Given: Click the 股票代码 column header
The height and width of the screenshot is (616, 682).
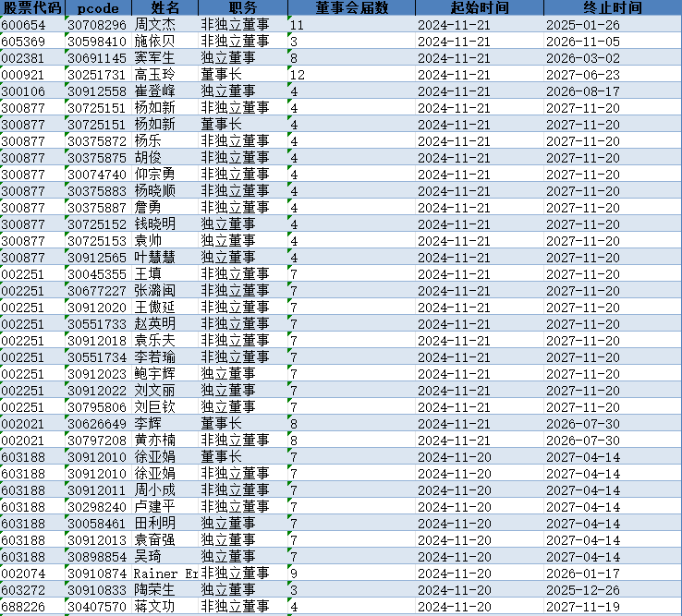Looking at the screenshot, I should (32, 7).
